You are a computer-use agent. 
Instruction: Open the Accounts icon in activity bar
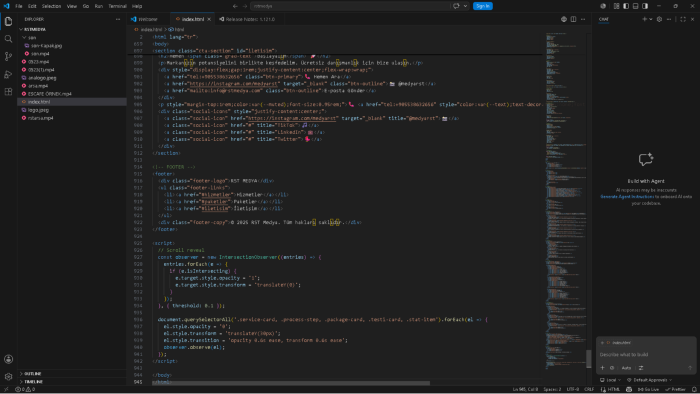[x=8, y=359]
